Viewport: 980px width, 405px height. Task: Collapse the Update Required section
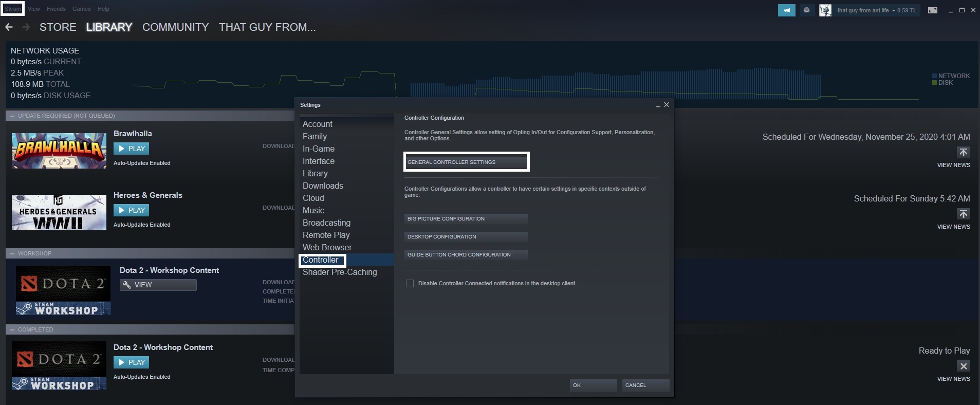click(12, 116)
